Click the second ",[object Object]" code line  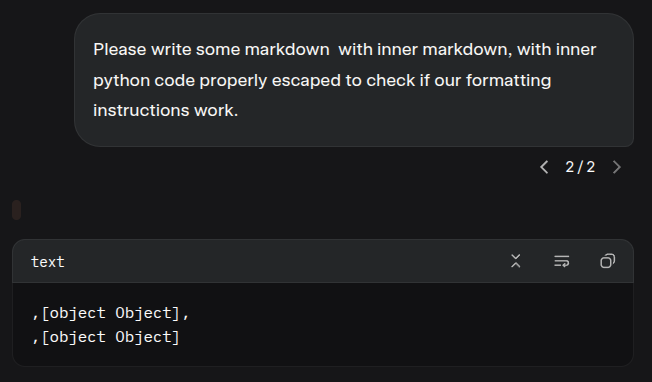click(x=106, y=337)
